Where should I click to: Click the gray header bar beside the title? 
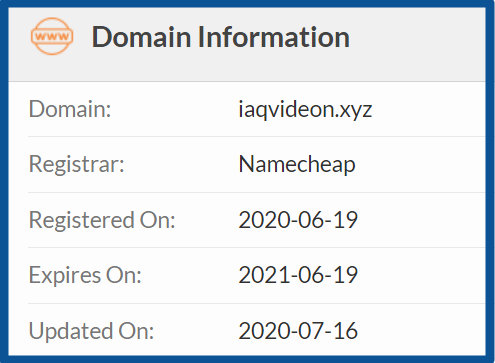[417, 44]
